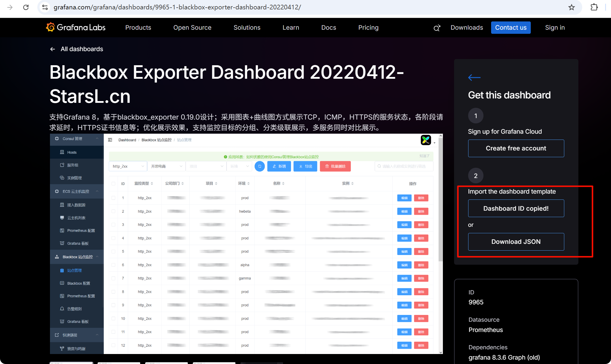Open the browser extensions puzzle icon
611x364 pixels.
pos(594,7)
